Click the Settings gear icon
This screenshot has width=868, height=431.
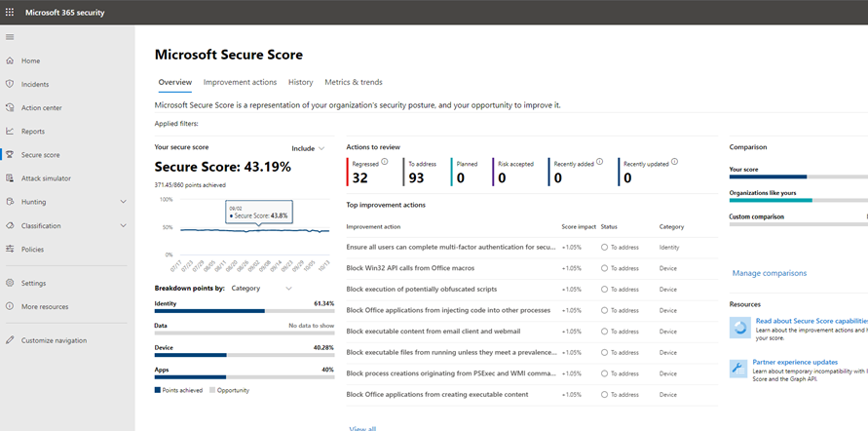click(x=10, y=283)
